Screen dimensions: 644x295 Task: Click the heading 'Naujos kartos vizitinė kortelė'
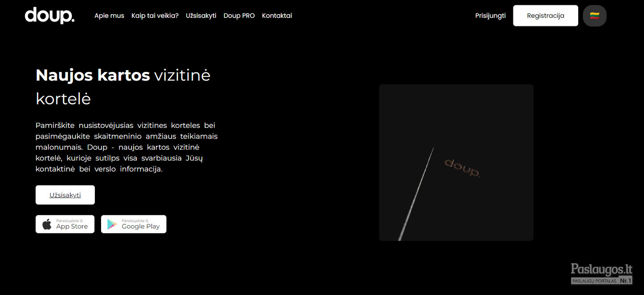(123, 87)
